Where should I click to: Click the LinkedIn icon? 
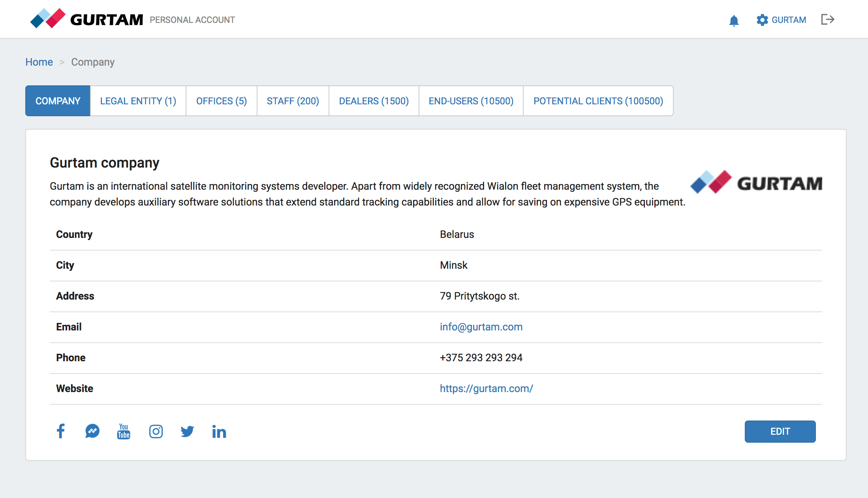pyautogui.click(x=219, y=432)
